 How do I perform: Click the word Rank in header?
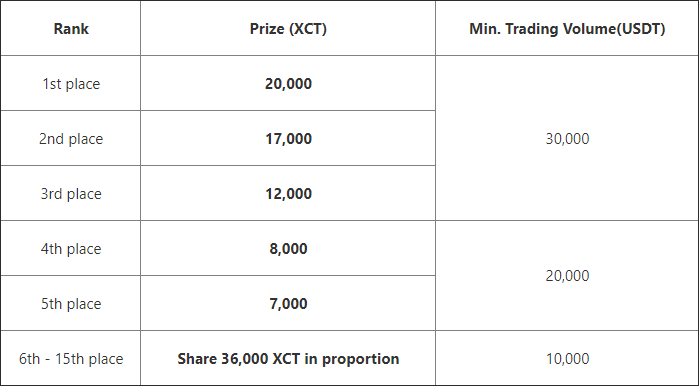(x=71, y=29)
